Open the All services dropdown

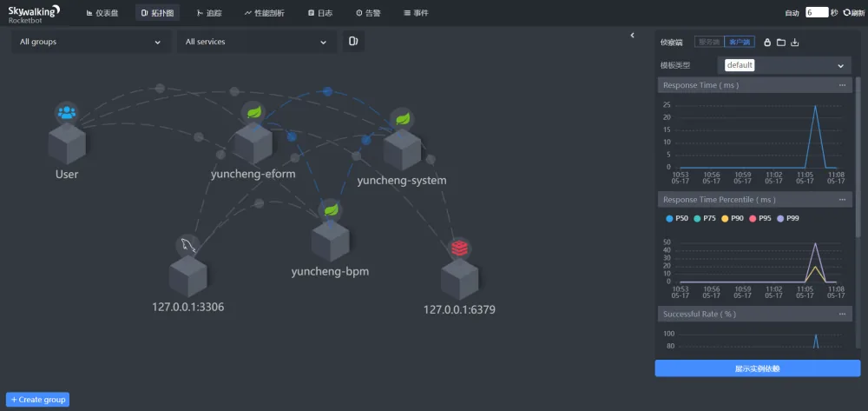pos(257,42)
